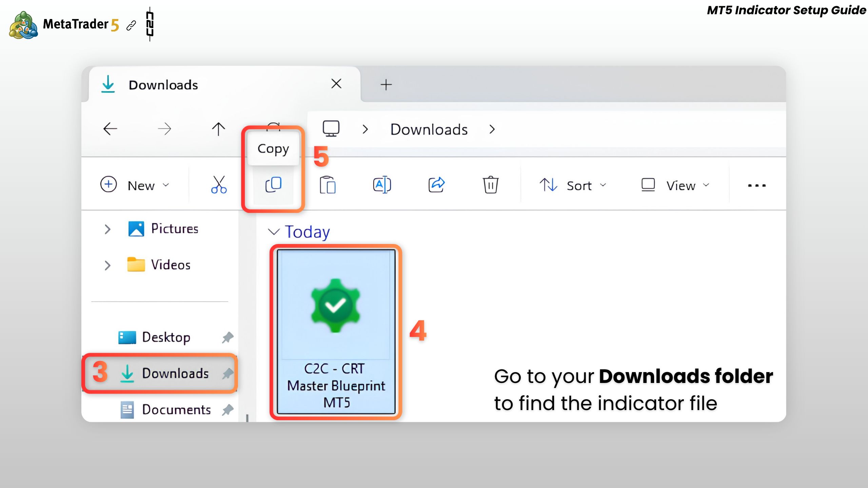The height and width of the screenshot is (488, 868).
Task: Open Desktop in the sidebar
Action: coord(154,337)
